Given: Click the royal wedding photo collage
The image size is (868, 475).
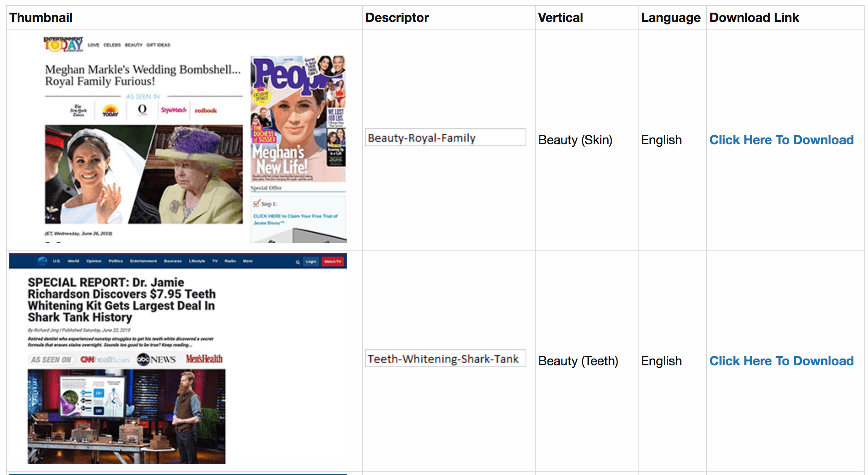Looking at the screenshot, I should (144, 174).
